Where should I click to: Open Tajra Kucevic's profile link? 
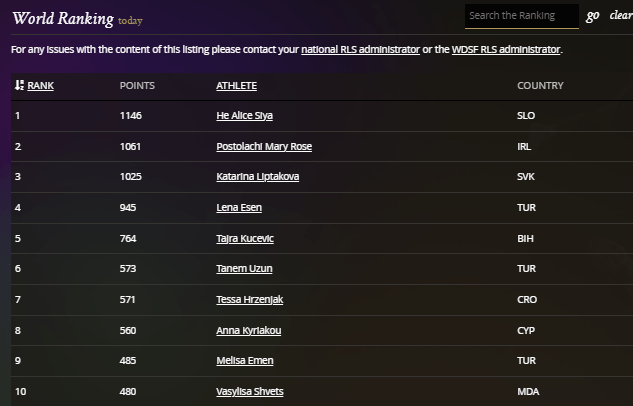click(x=245, y=238)
